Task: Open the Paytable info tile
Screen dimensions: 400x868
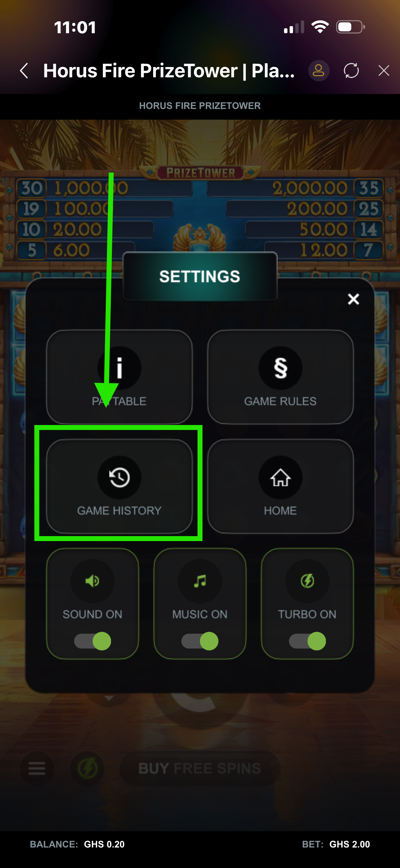Action: (119, 376)
